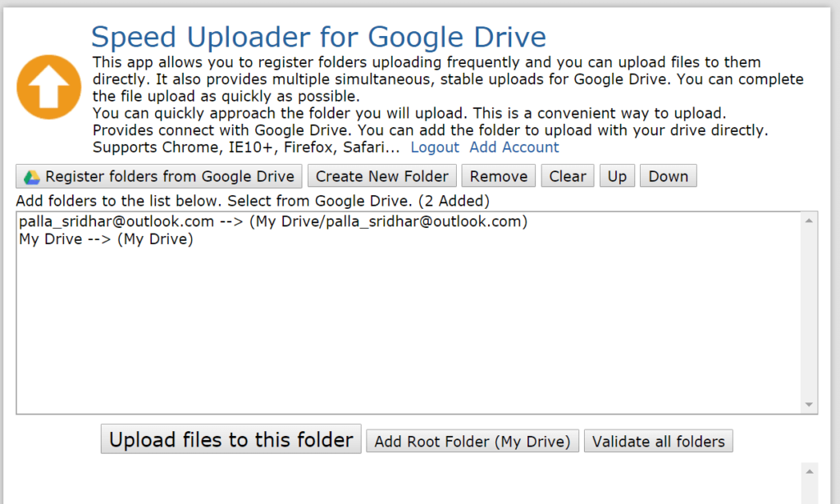The image size is (840, 504).
Task: Move selected folder Up
Action: coord(617,176)
